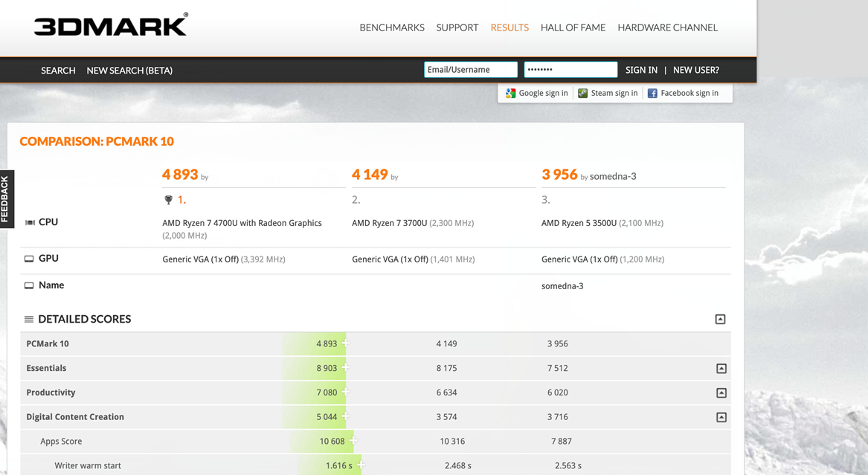The width and height of the screenshot is (868, 475).
Task: Focus the password input field
Action: pos(570,70)
